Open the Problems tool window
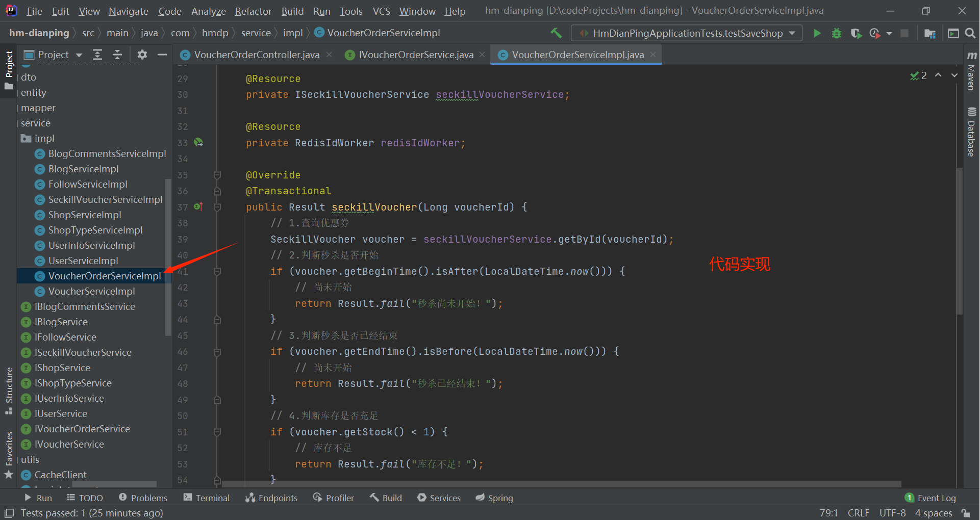 click(143, 498)
